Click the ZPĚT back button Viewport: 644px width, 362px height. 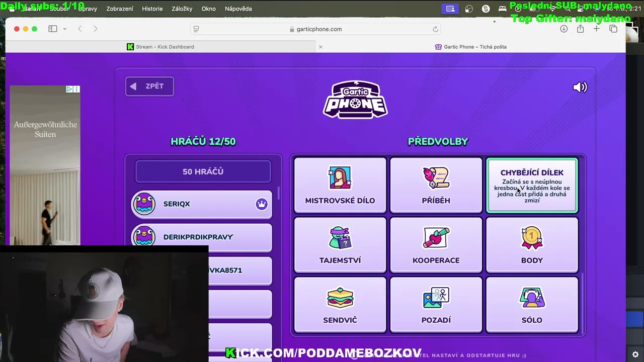click(149, 86)
